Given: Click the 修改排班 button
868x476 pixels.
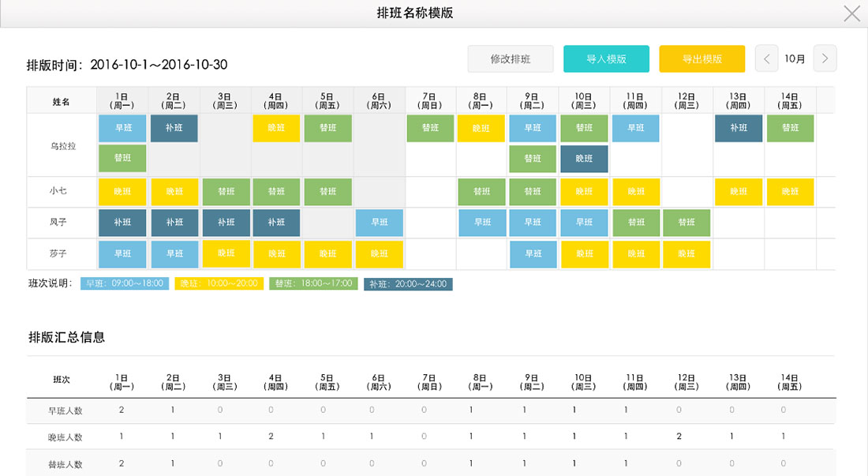Looking at the screenshot, I should (510, 59).
